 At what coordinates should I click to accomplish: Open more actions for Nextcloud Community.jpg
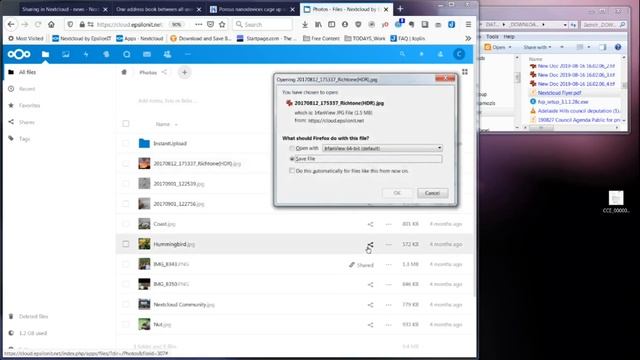(389, 304)
